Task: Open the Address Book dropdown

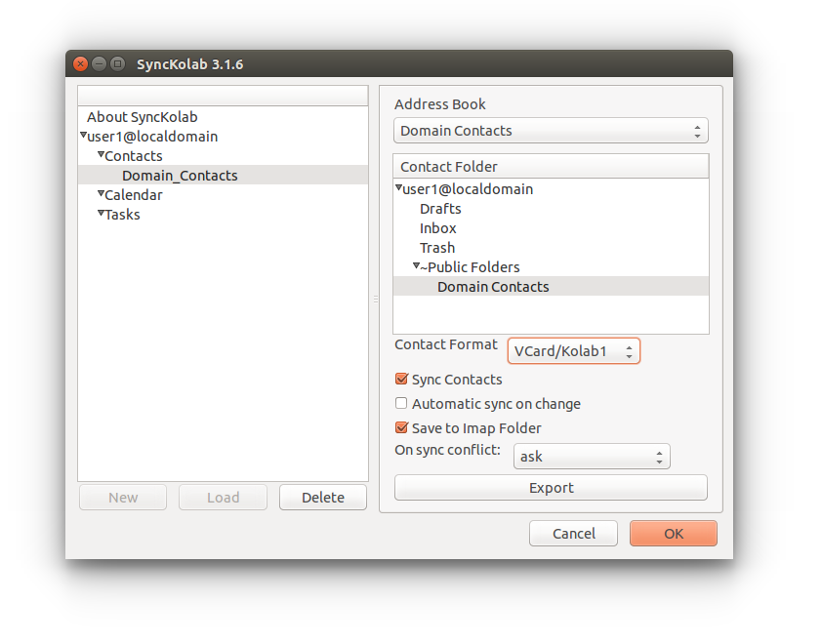Action: (551, 131)
